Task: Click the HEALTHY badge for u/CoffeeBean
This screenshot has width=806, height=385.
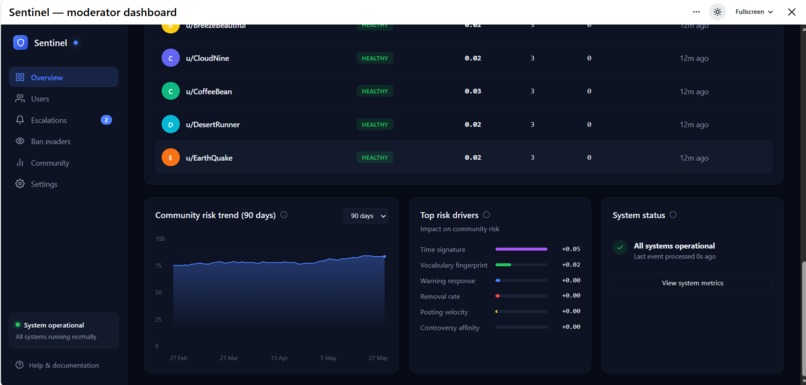Action: [x=375, y=91]
